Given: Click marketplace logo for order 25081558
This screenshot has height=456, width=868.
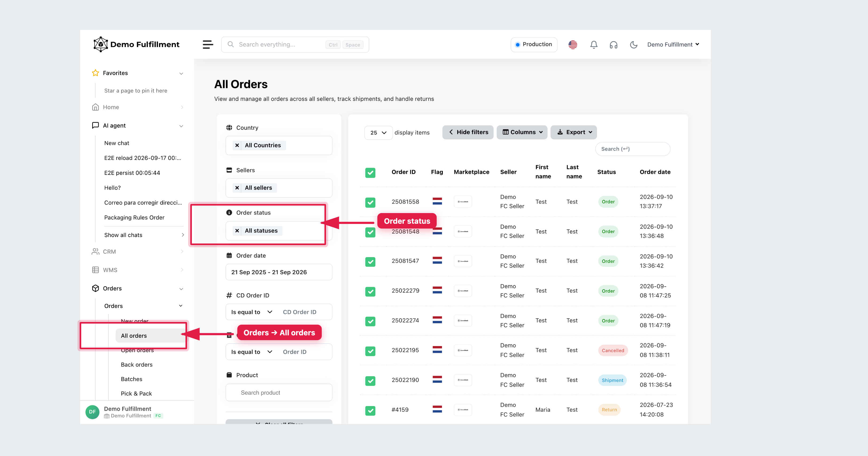Looking at the screenshot, I should tap(463, 202).
